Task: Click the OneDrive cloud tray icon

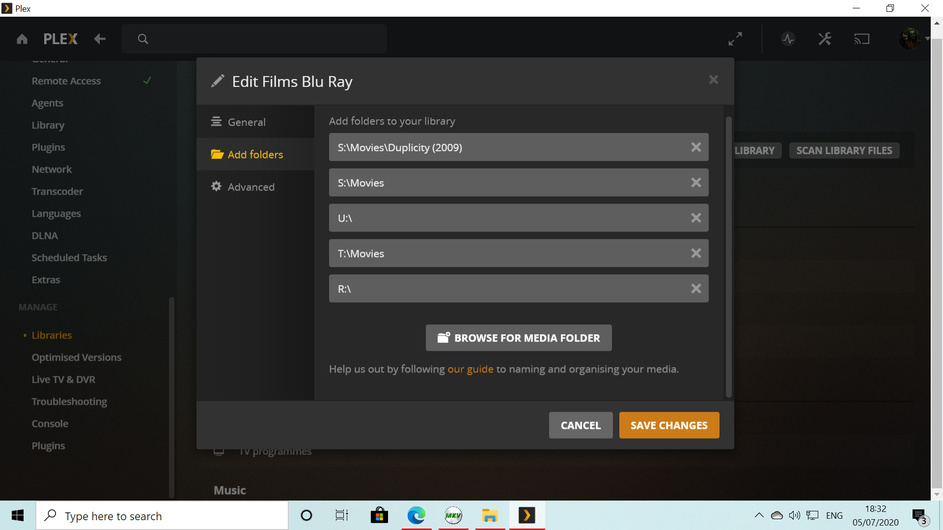Action: tap(777, 516)
